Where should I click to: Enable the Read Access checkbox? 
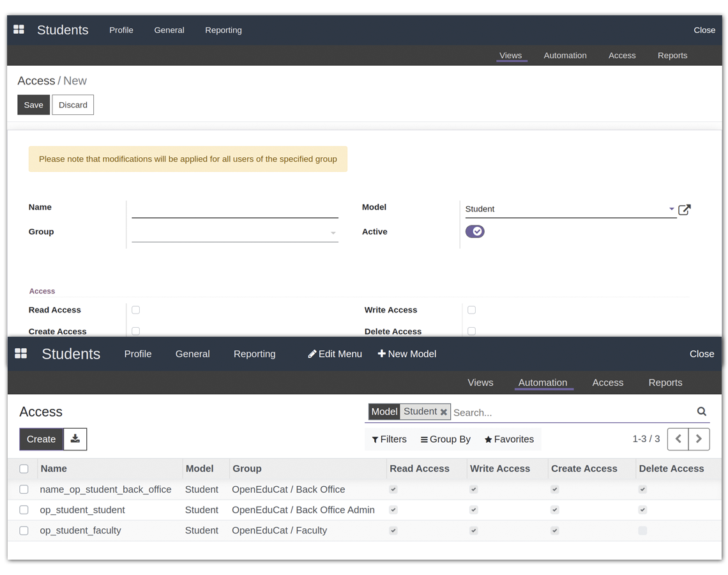pos(135,310)
